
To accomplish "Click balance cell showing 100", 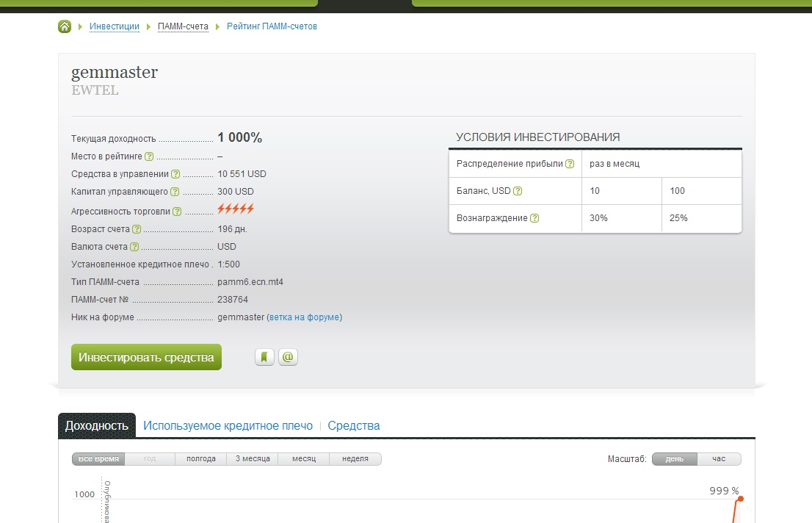I will pos(702,191).
